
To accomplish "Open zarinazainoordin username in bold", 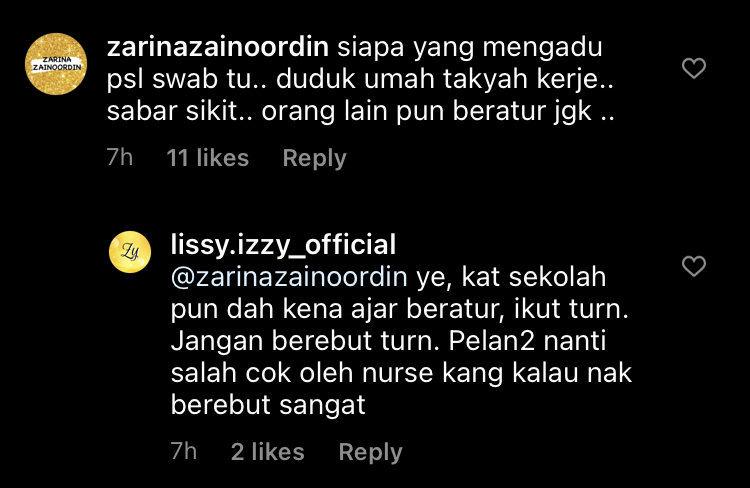I will pyautogui.click(x=218, y=47).
